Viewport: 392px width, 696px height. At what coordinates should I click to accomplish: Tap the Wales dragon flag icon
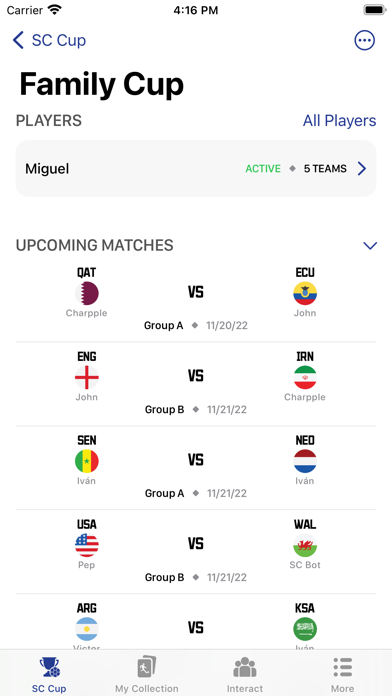[305, 545]
